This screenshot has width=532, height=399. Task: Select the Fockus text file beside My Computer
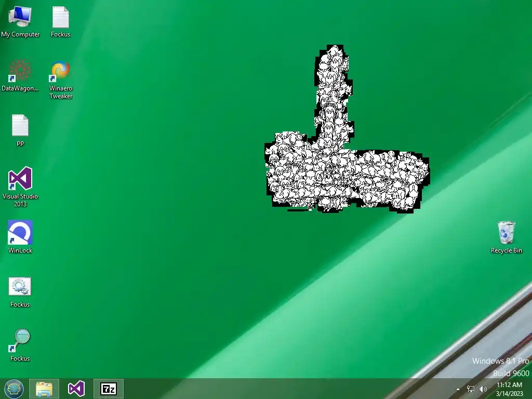tap(60, 21)
